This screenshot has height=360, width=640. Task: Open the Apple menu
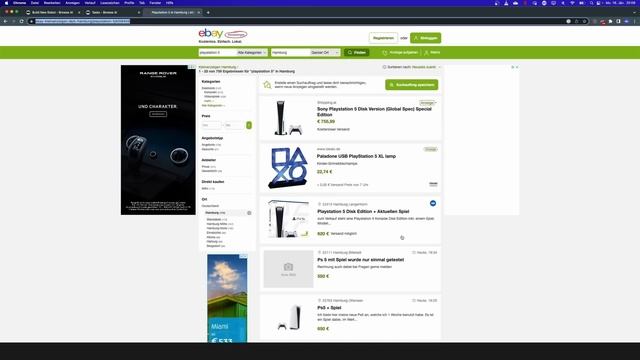click(7, 3)
